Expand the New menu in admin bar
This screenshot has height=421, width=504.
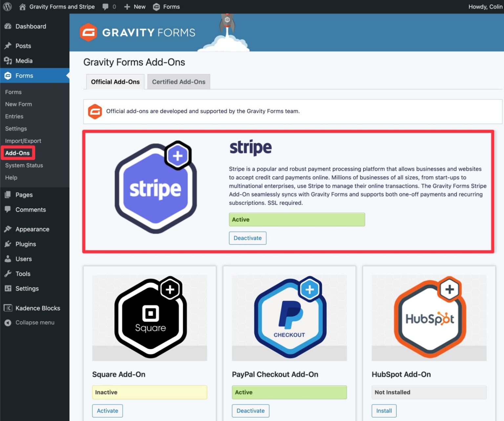(134, 7)
